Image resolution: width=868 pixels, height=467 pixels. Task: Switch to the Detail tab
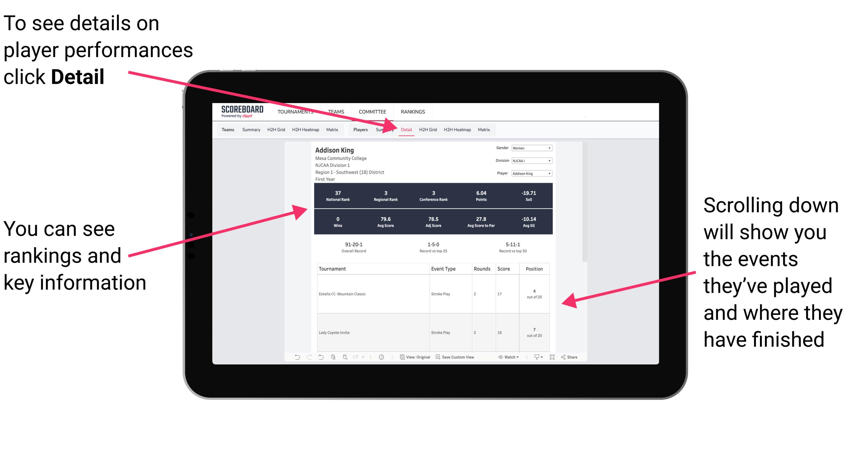click(406, 129)
